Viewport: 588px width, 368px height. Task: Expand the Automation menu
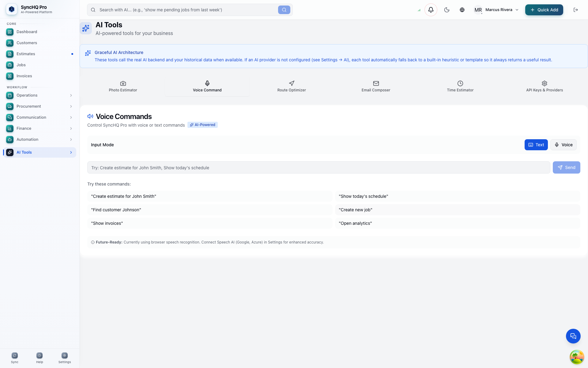pyautogui.click(x=40, y=140)
